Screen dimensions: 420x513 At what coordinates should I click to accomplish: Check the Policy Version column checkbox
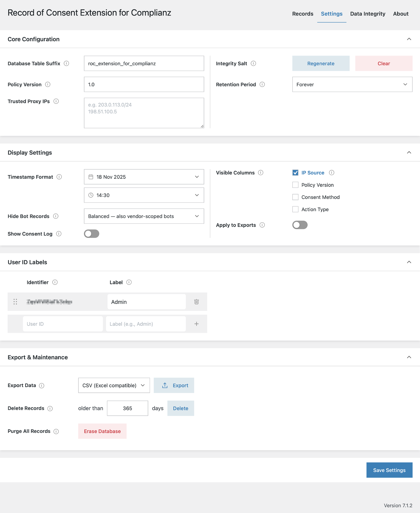click(295, 185)
